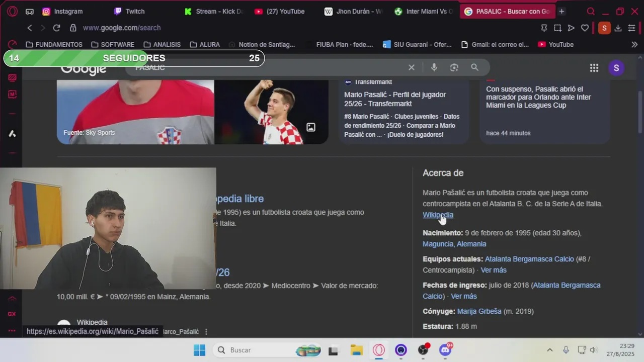Go back to the previous page
Image resolution: width=644 pixels, height=362 pixels.
point(30,28)
